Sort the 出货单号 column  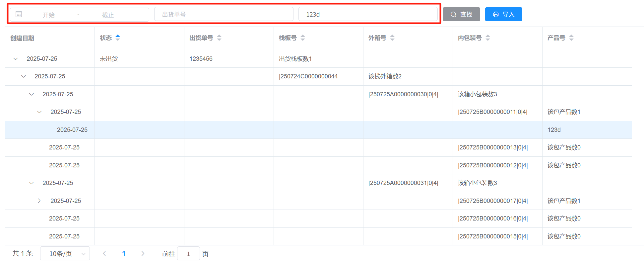[x=219, y=38]
